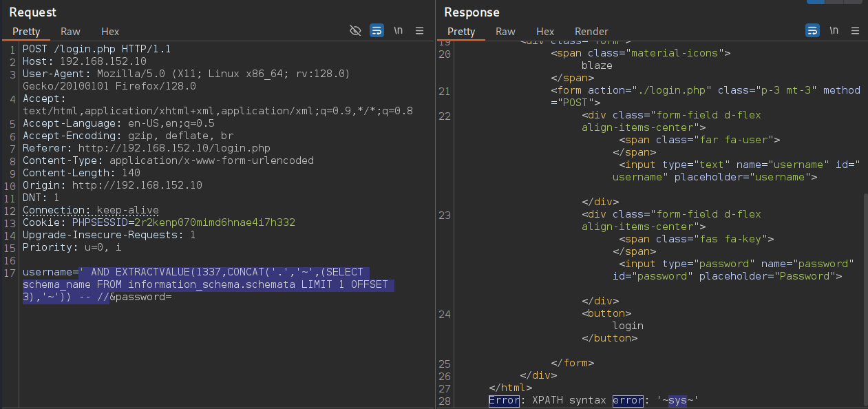Switch to the Response Raw tab
The height and width of the screenshot is (409, 868).
[x=505, y=32]
